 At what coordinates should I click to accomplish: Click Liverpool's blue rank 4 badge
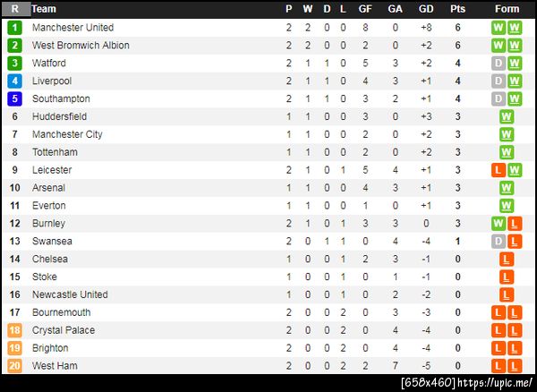14,81
